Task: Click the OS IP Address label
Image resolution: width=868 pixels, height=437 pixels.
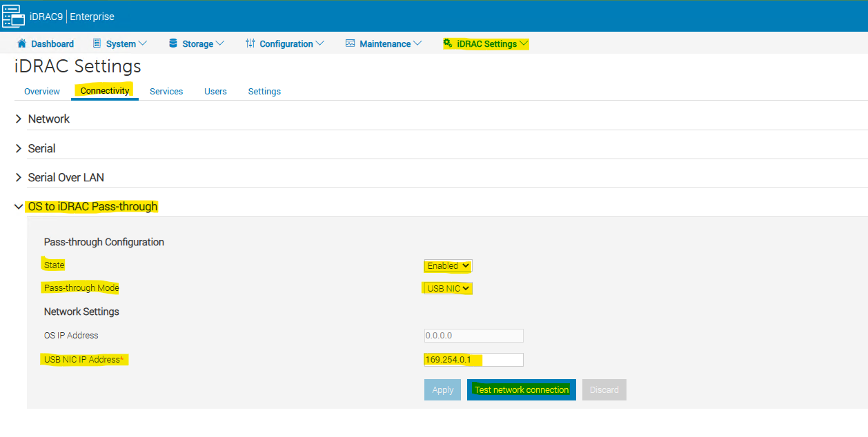Action: coord(71,335)
